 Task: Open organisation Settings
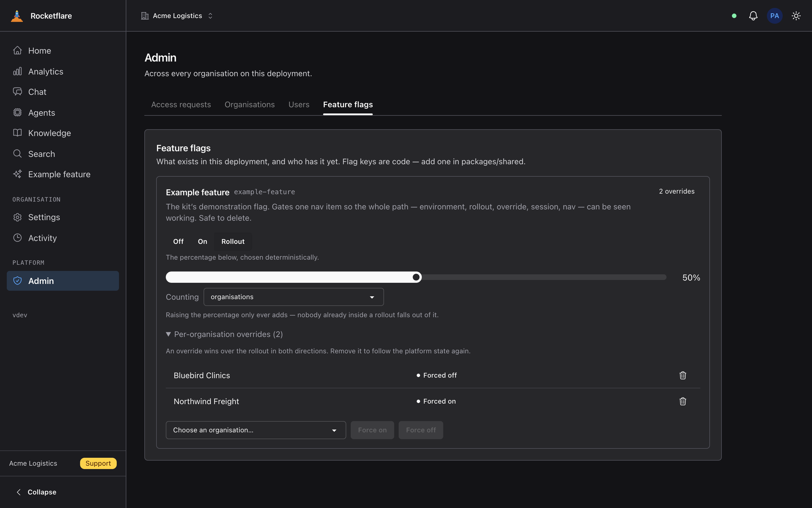pos(63,217)
